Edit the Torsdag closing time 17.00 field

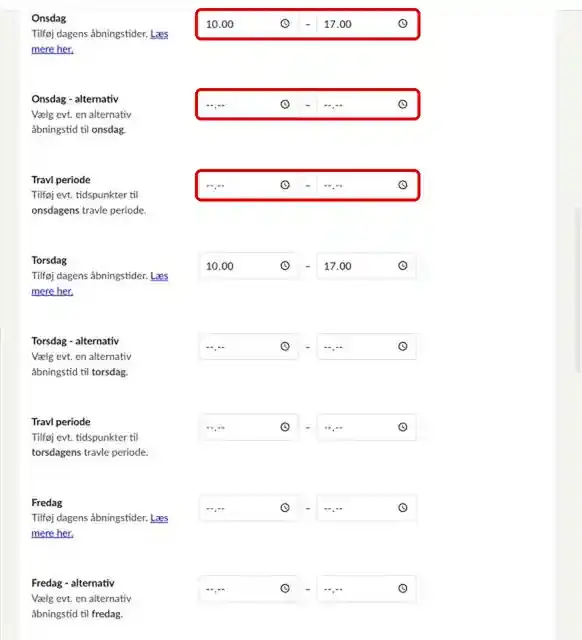(x=367, y=266)
